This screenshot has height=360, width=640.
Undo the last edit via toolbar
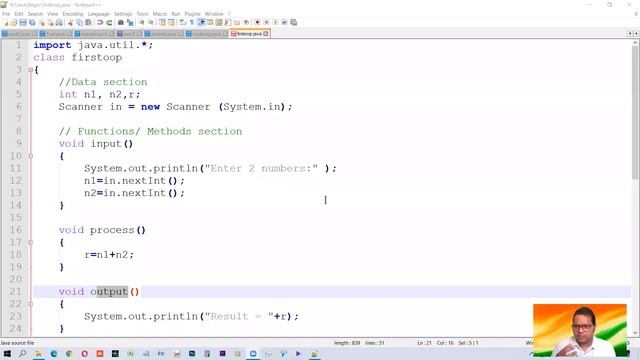[x=100, y=22]
